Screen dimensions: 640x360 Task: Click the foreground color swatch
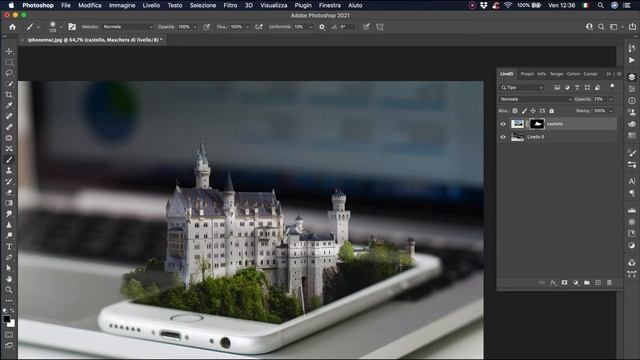[x=6, y=319]
